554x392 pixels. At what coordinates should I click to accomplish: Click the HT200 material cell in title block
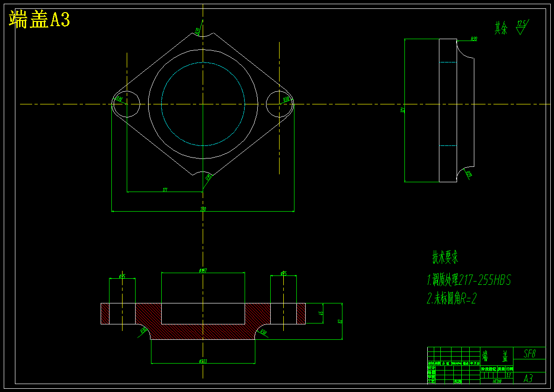[x=497, y=381]
